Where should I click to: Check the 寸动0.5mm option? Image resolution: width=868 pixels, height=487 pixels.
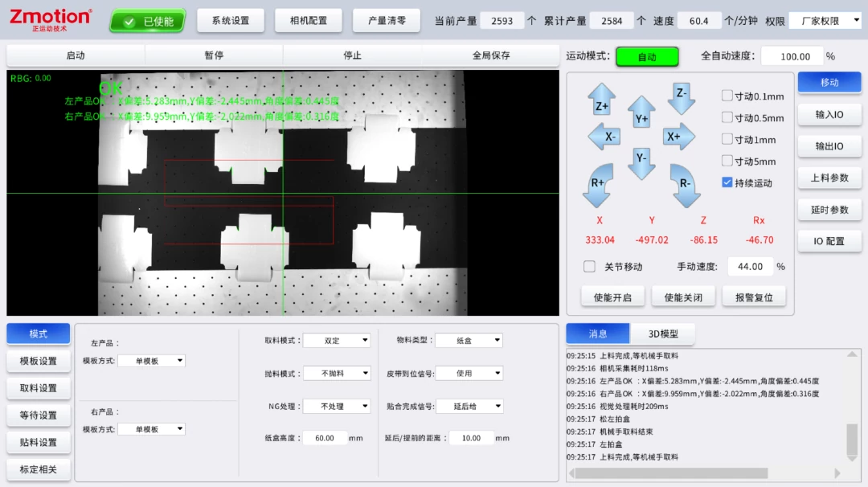click(x=727, y=117)
